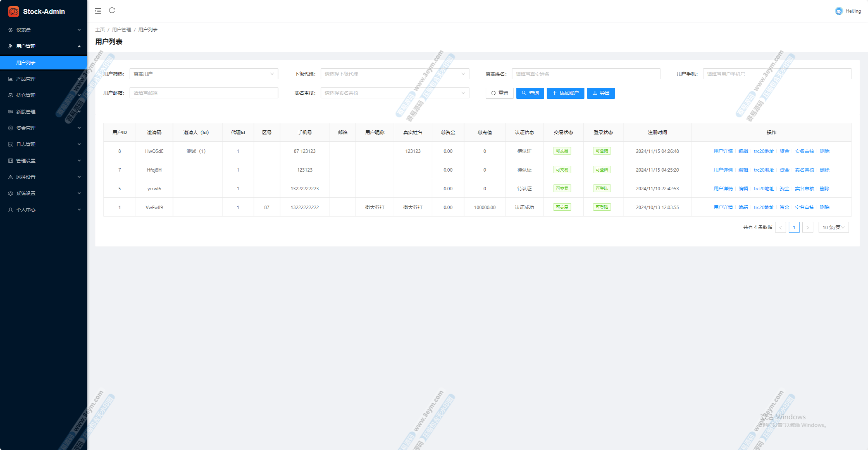Open the 用户筛选 dropdown
Screen dimensions: 868x450
pyautogui.click(x=203, y=74)
